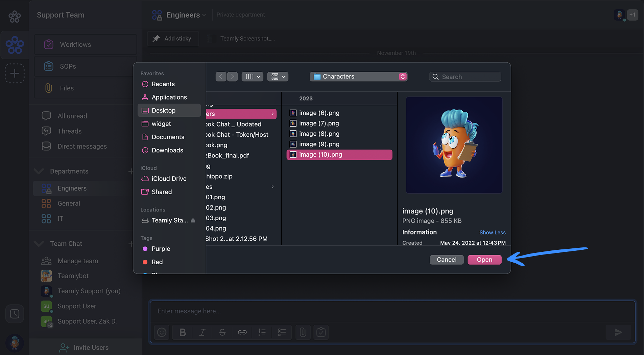Click the task clipboard icon in message toolbar
Image resolution: width=644 pixels, height=355 pixels.
[321, 332]
